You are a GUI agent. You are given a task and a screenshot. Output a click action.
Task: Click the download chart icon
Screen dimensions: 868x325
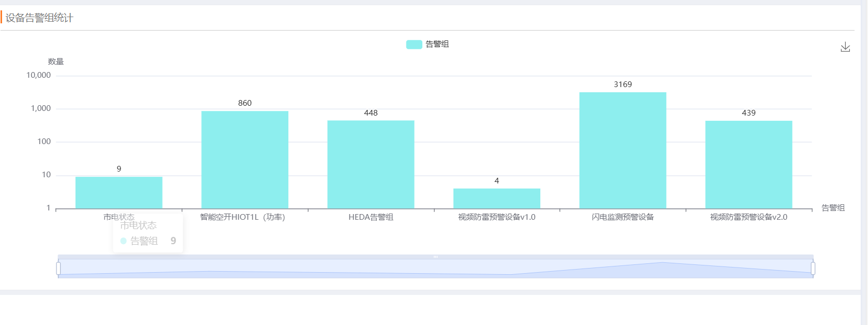click(845, 47)
